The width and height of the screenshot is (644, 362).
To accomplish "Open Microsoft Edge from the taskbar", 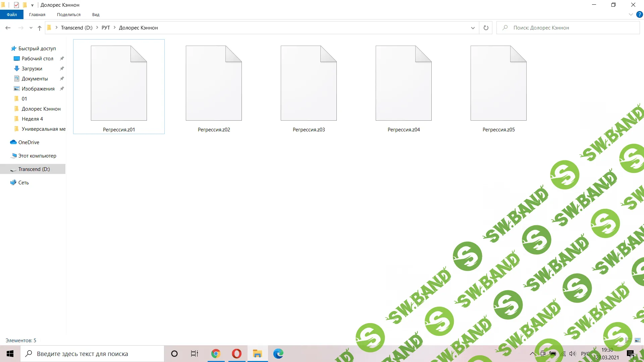I will click(x=278, y=354).
